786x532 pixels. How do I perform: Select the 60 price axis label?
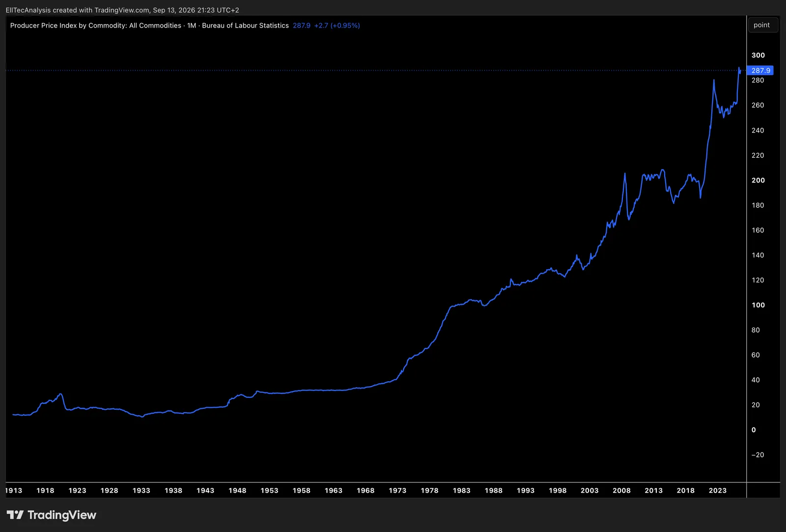[756, 355]
